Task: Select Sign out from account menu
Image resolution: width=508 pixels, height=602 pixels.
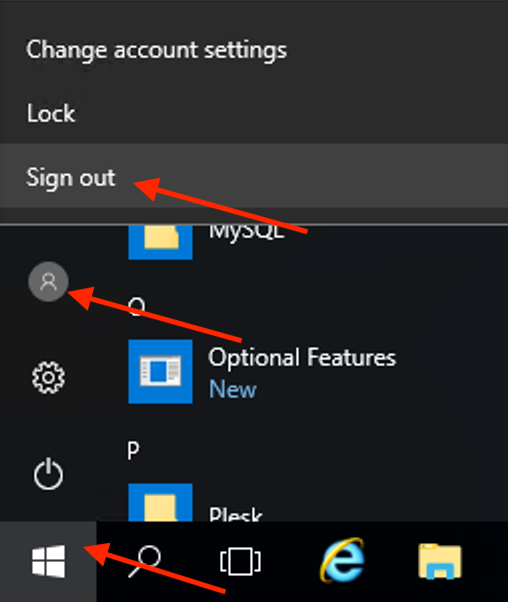Action: pyautogui.click(x=254, y=177)
